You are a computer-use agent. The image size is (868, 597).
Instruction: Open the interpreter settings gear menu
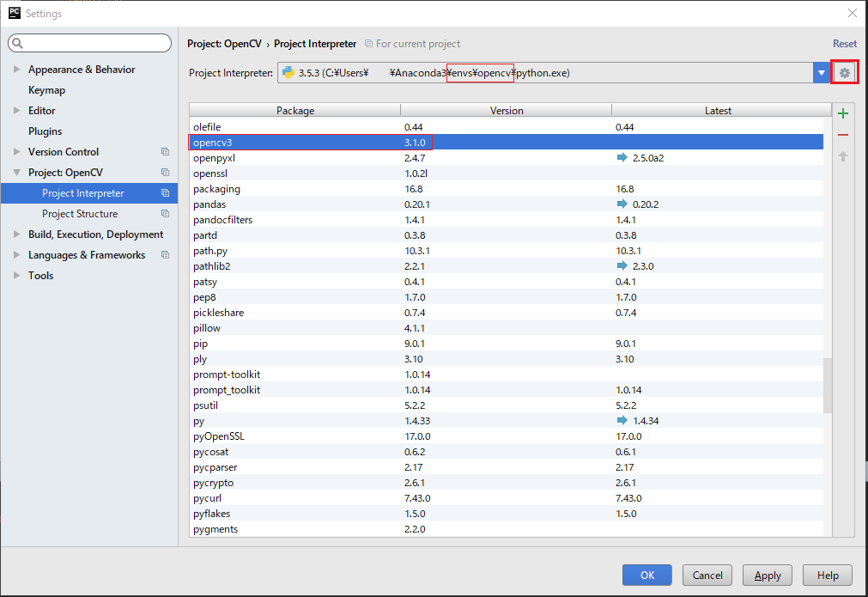click(x=844, y=72)
